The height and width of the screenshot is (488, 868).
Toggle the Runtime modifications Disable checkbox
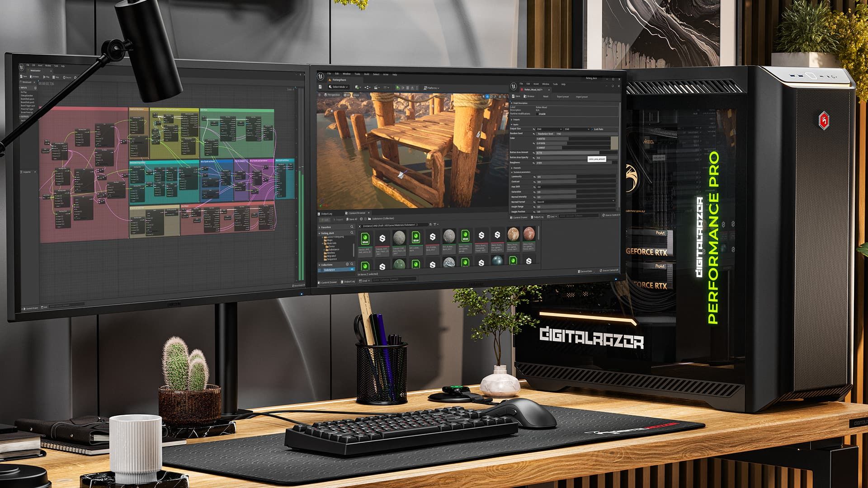[537, 114]
